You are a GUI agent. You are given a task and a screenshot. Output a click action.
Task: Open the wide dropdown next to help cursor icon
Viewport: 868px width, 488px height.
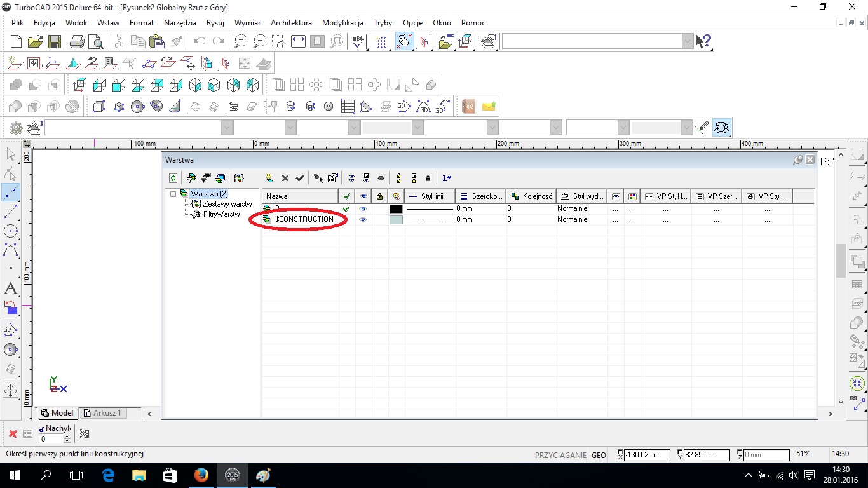(x=688, y=41)
